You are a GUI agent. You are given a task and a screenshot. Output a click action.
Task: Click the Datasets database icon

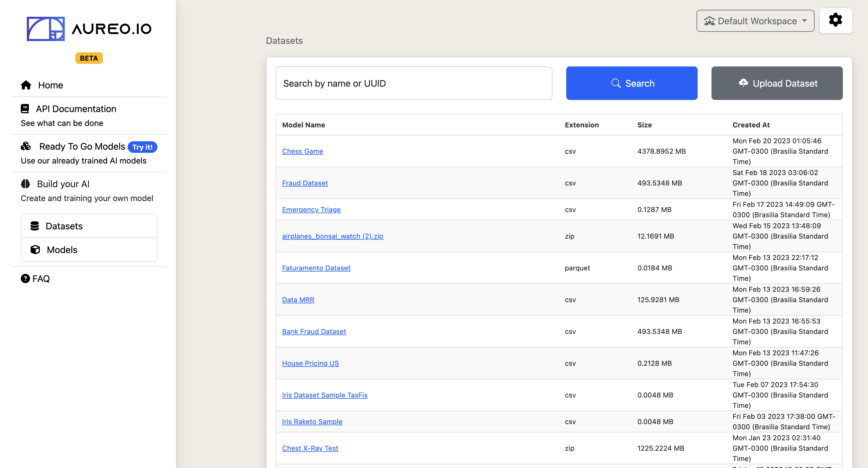[35, 226]
